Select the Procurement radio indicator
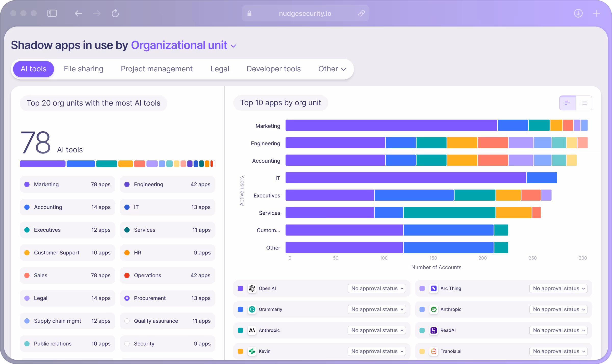The width and height of the screenshot is (612, 364). click(127, 298)
